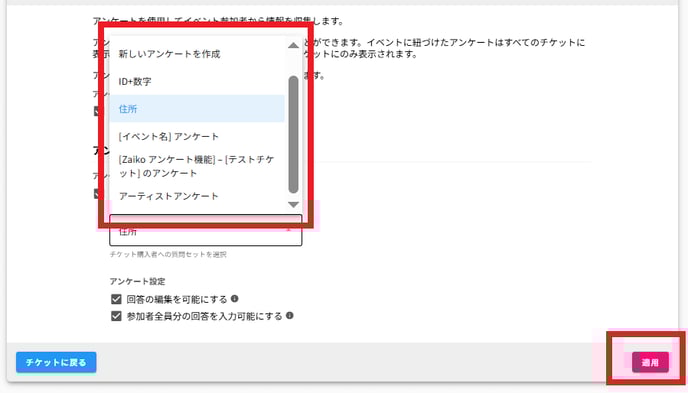Click the 'アンケート設定' heading text
The width and height of the screenshot is (688, 393).
[137, 281]
